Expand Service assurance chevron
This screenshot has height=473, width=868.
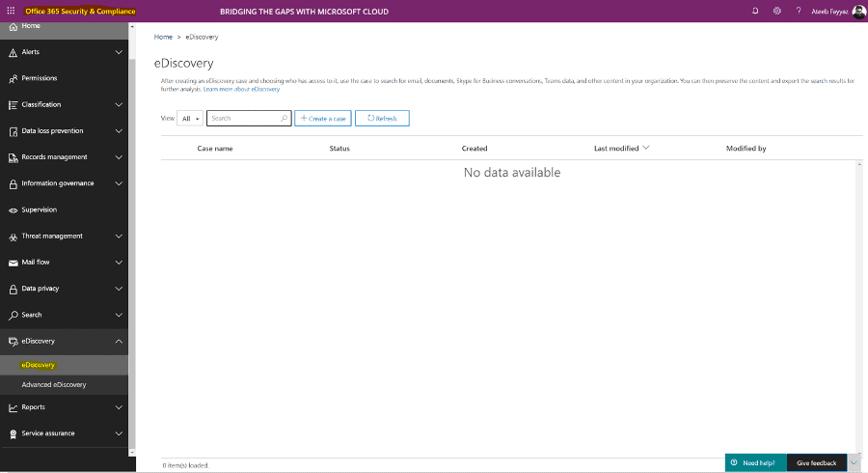pos(119,433)
